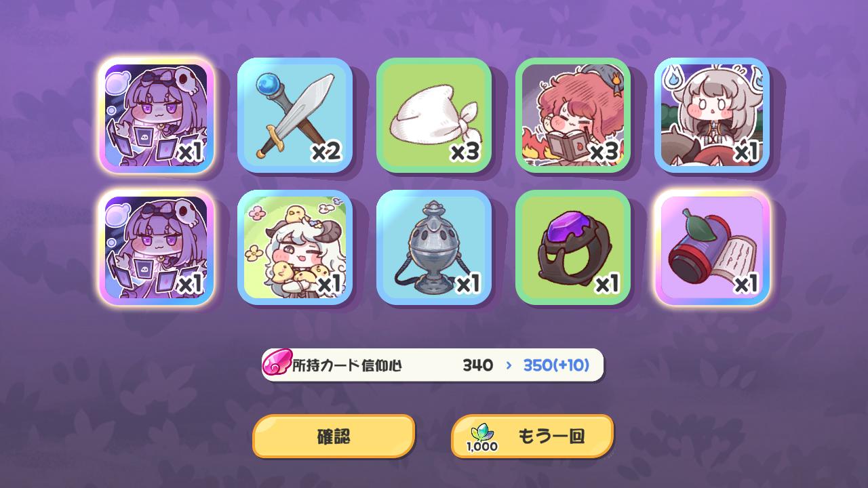
Task: Tap the second-row purple-haired girl card
Action: 156,247
